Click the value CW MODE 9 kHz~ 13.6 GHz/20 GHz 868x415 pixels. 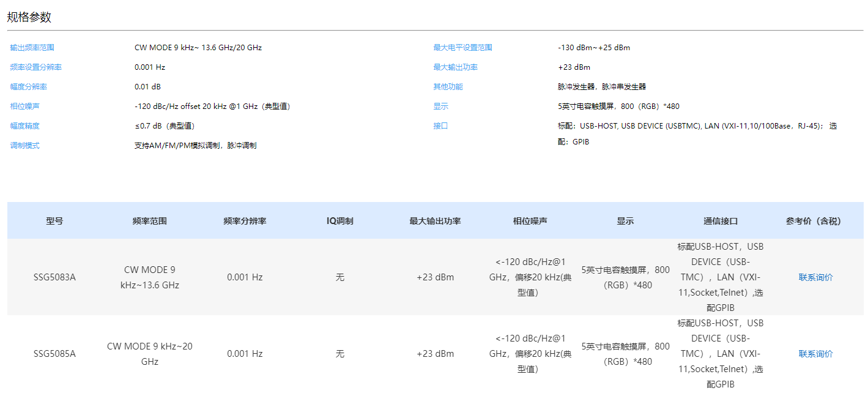point(198,48)
